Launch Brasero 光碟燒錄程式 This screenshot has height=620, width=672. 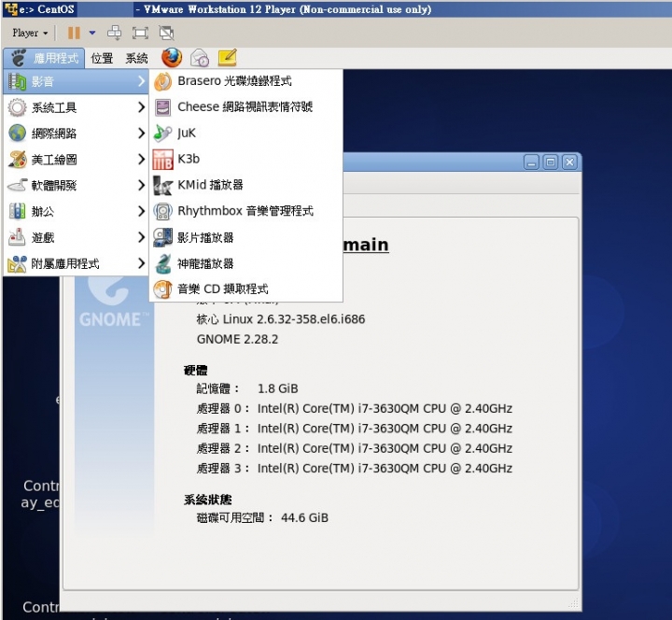click(x=246, y=81)
